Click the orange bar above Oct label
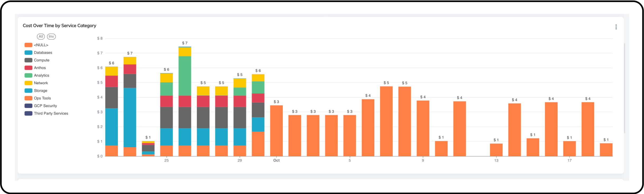The width and height of the screenshot is (644, 194). tap(276, 131)
